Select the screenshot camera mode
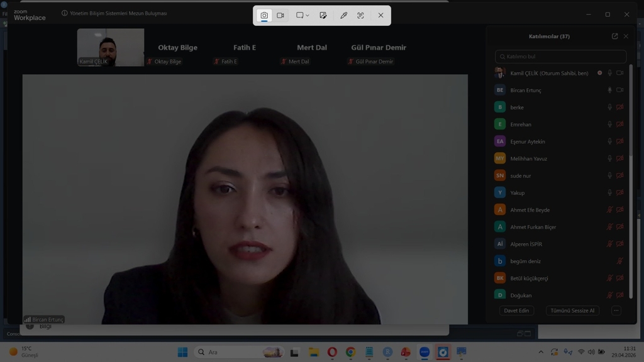Screen dimensions: 644x362 264,15
